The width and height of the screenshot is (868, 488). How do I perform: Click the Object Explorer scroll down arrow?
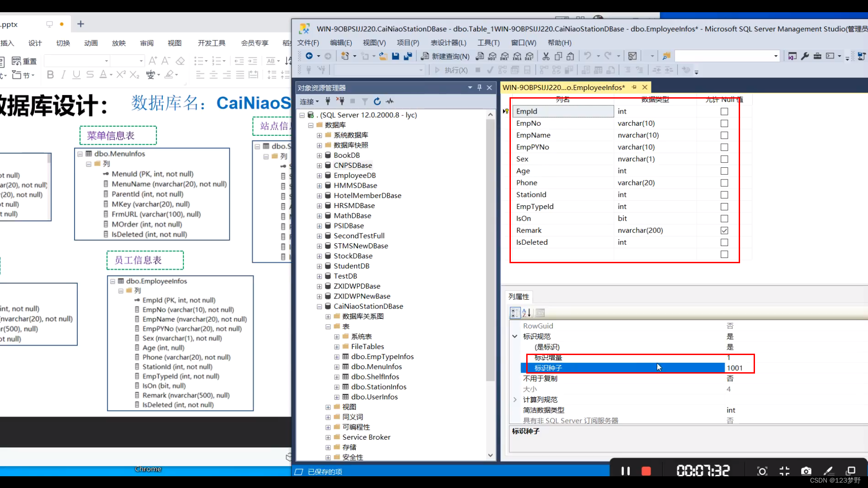tap(491, 455)
